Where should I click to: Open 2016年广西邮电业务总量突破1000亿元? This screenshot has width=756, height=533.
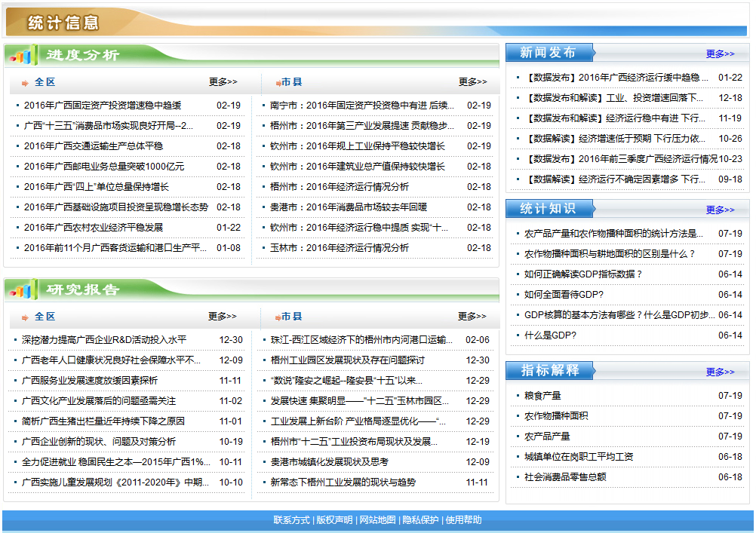click(x=104, y=167)
